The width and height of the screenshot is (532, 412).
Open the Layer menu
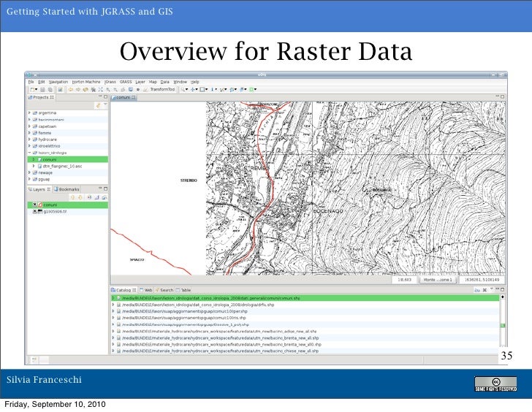140,82
